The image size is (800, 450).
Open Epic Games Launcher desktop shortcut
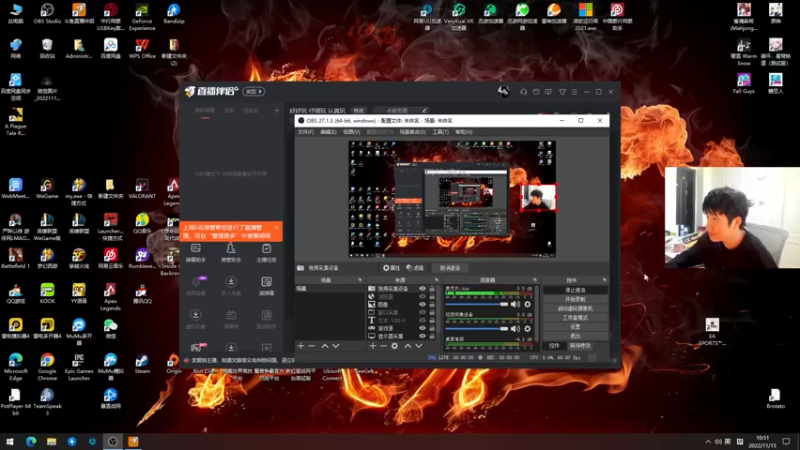click(79, 367)
